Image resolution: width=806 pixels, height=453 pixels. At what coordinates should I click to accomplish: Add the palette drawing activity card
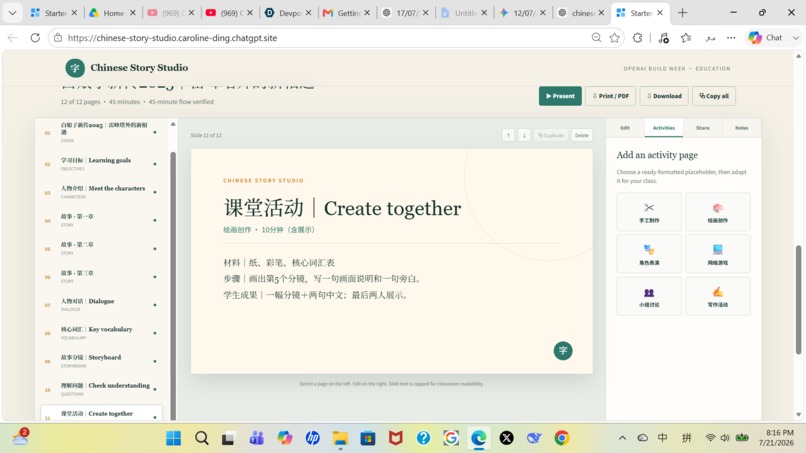[718, 211]
